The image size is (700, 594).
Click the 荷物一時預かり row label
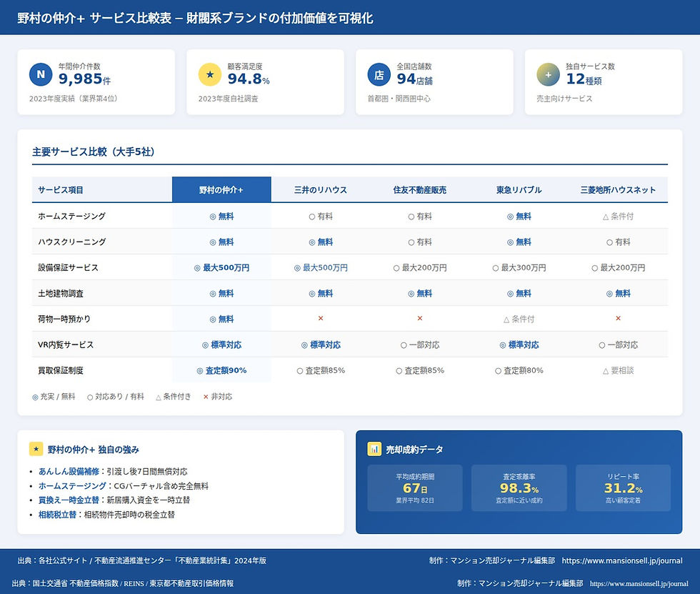64,319
